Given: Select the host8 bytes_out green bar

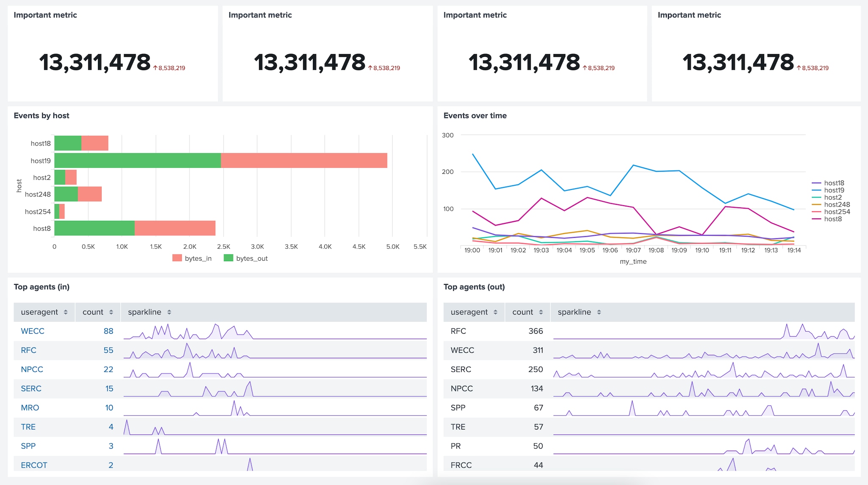Looking at the screenshot, I should tap(94, 228).
